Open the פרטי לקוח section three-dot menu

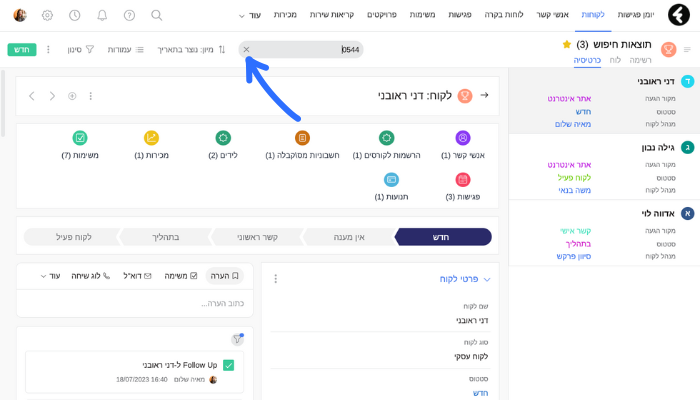(x=275, y=279)
